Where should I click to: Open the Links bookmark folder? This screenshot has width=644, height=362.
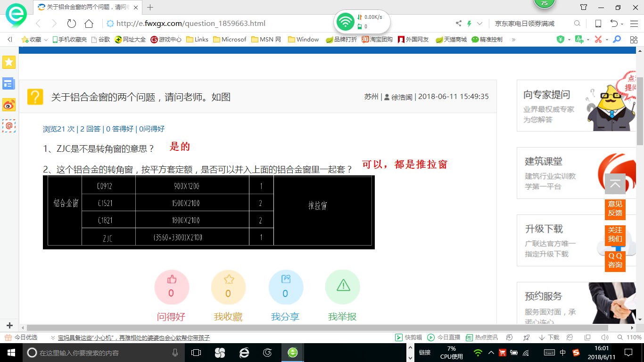[x=198, y=40]
